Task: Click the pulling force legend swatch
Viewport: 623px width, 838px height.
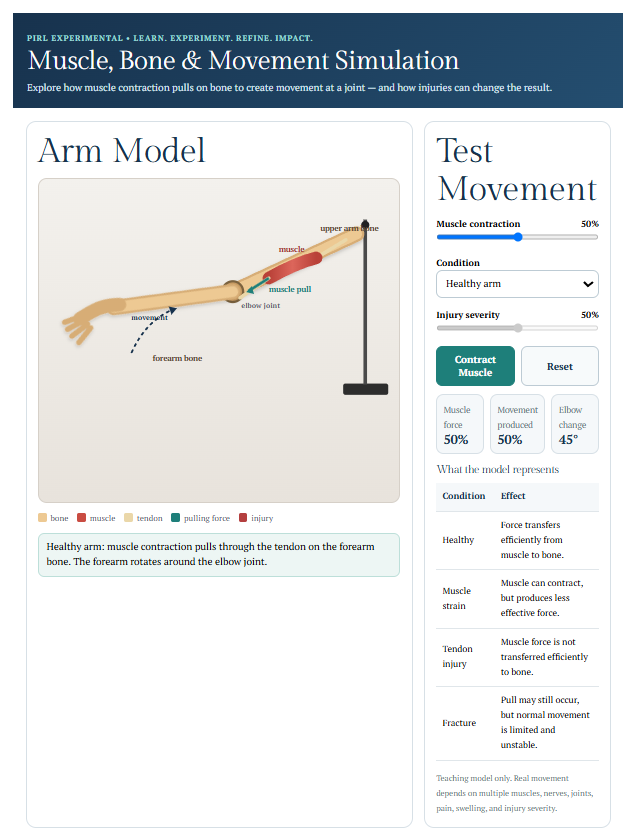Action: click(x=175, y=517)
